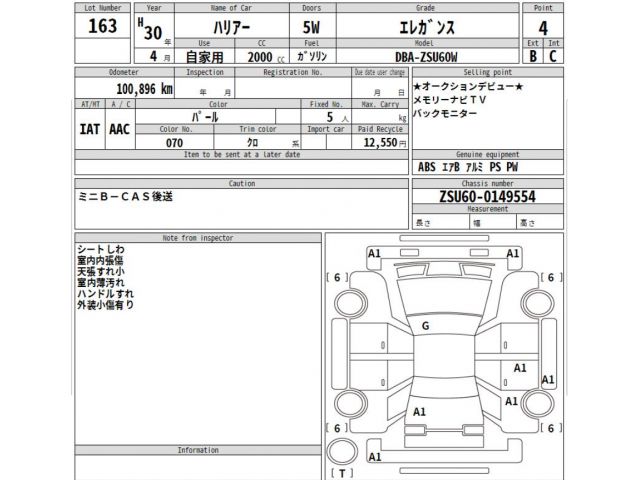Click the A1 mark on the rear hatch

coord(419,411)
